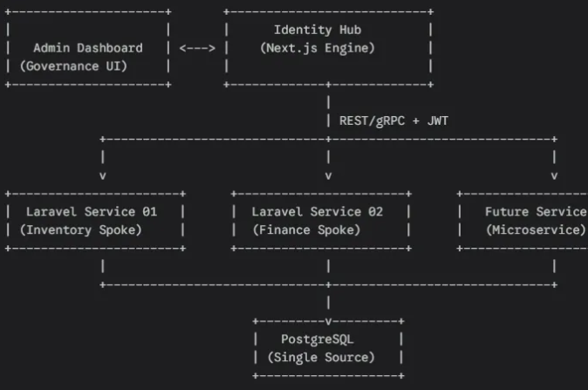
Task: Click the connector line below Inventory Spoke box
Action: 103,266
